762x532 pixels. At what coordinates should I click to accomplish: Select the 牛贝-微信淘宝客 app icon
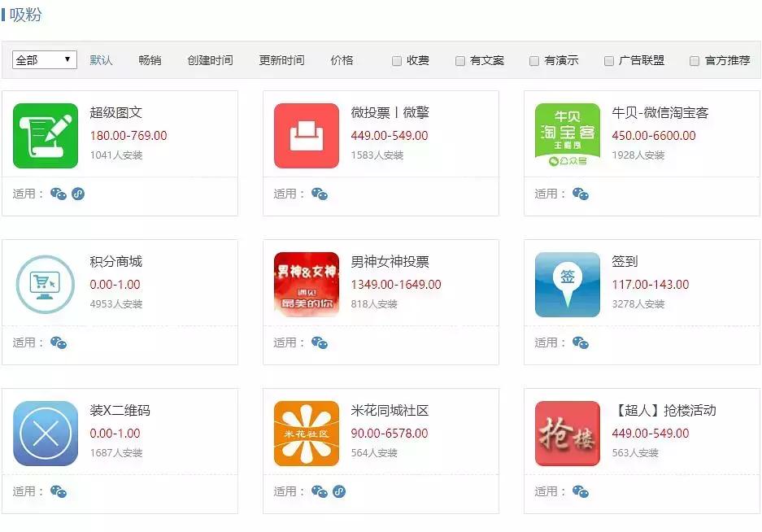(567, 135)
